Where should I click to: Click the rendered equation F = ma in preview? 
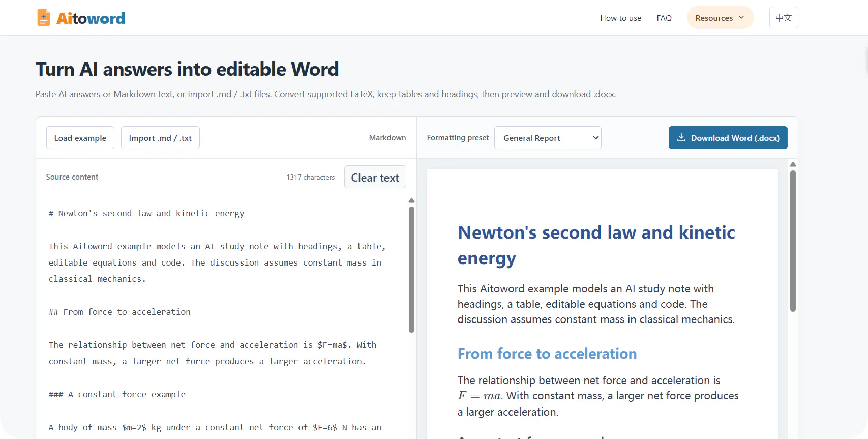click(480, 396)
